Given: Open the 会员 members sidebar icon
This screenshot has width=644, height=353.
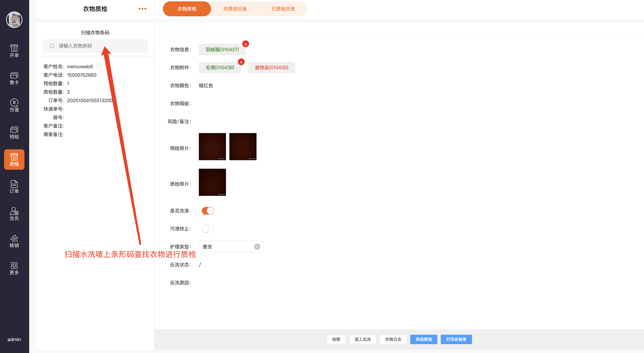Looking at the screenshot, I should [x=14, y=214].
